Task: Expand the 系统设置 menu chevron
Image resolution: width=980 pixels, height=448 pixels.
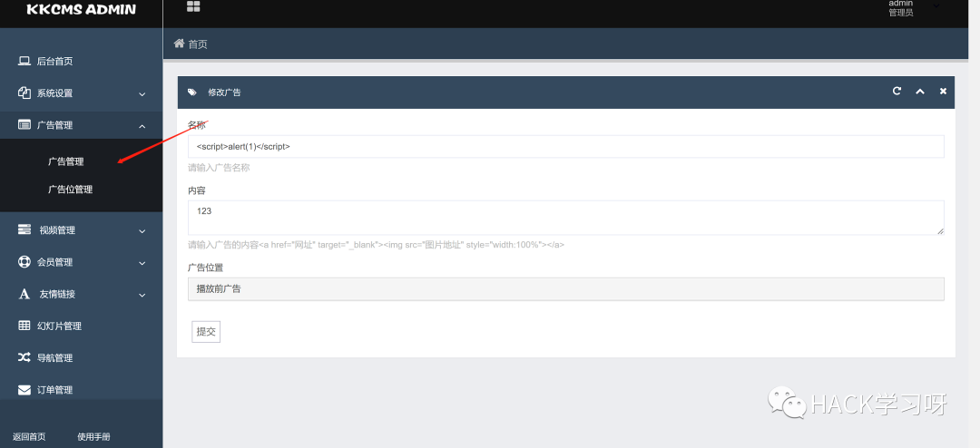Action: coord(142,94)
